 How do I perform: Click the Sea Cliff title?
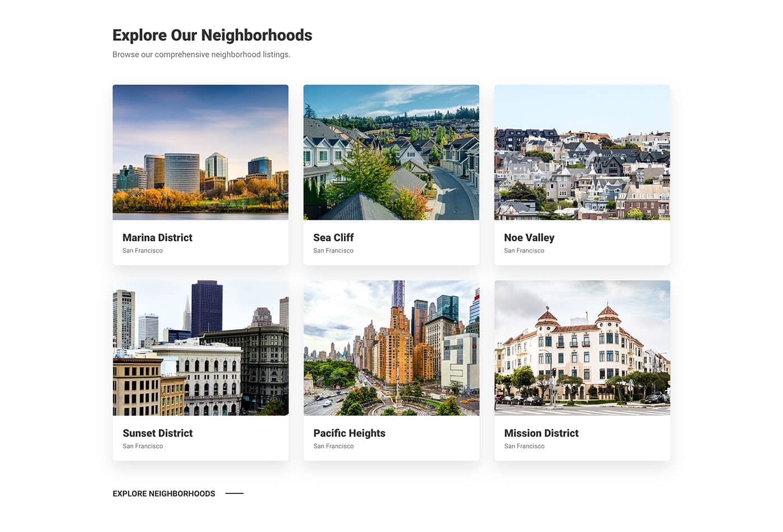[333, 237]
